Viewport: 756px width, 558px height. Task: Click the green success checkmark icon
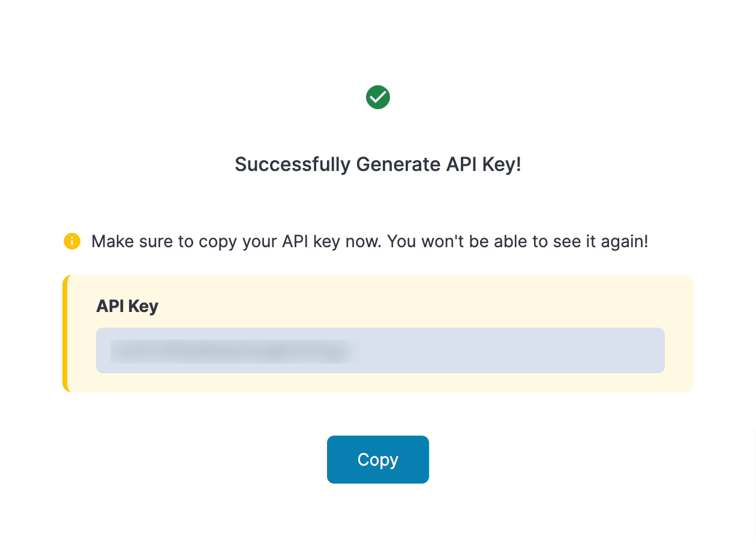378,97
